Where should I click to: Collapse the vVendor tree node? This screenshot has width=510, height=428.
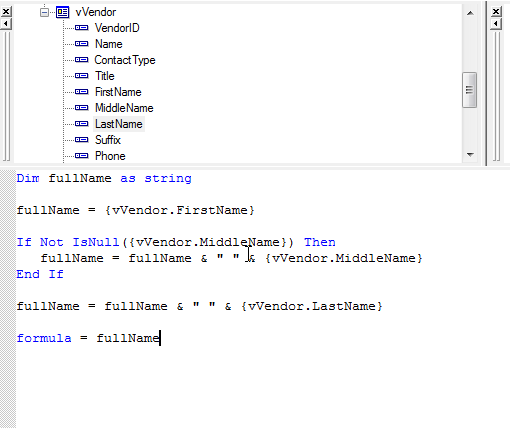(x=44, y=12)
